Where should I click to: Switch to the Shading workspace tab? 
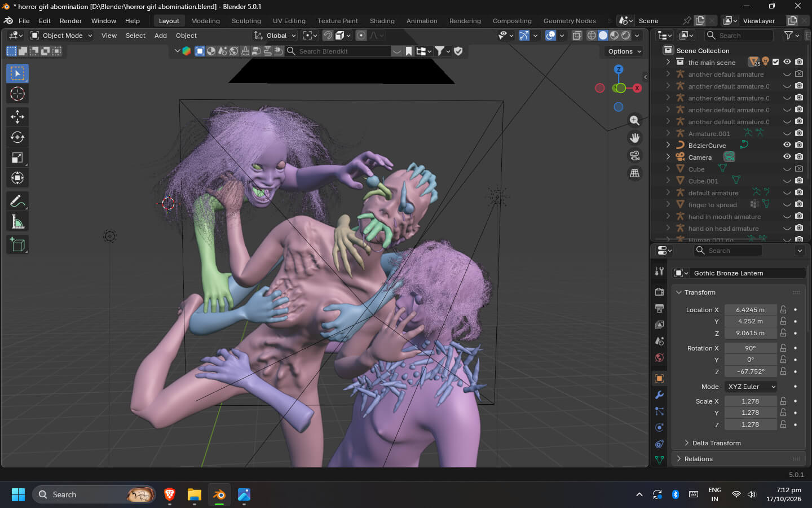[382, 21]
